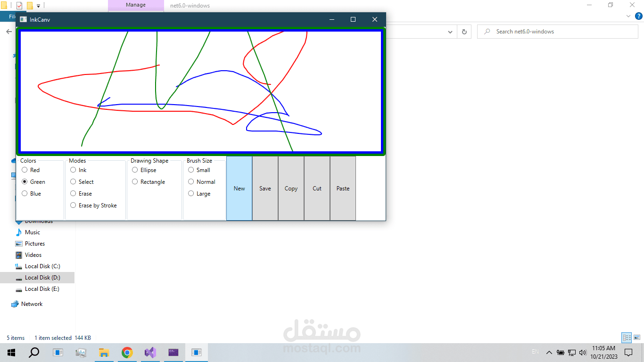Screen dimensions: 644x362
Task: Go back using Explorer's back arrow
Action: click(x=8, y=32)
